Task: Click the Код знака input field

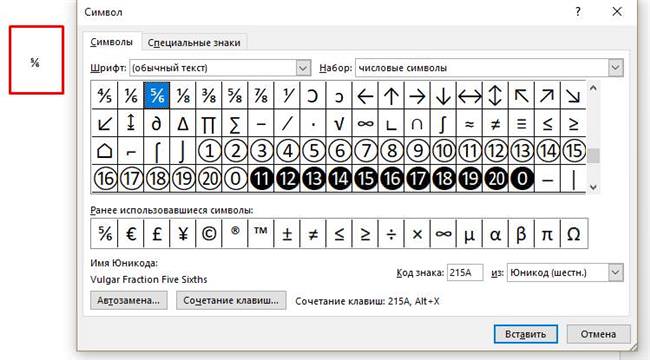Action: tap(465, 272)
